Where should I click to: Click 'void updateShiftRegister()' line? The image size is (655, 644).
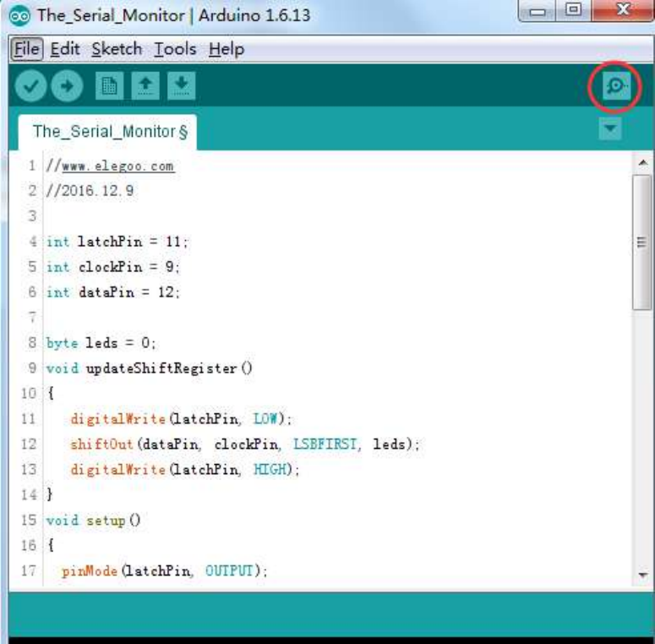(x=149, y=368)
